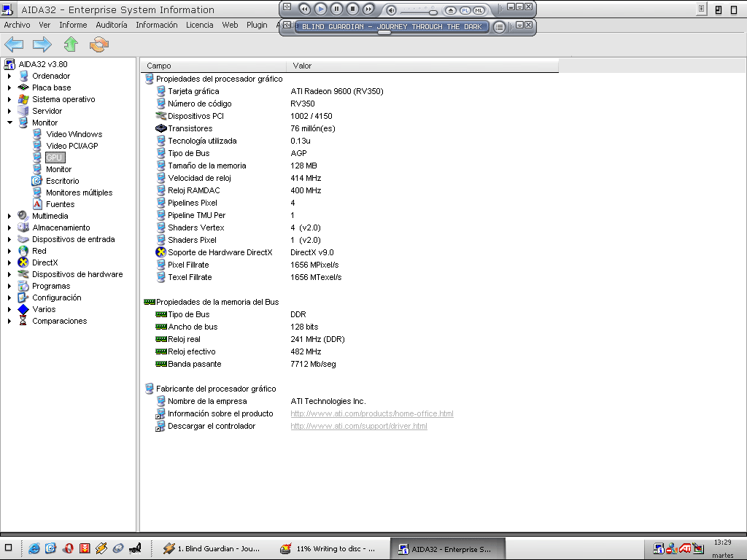Toggle the Winamp ML media library button

(x=479, y=10)
